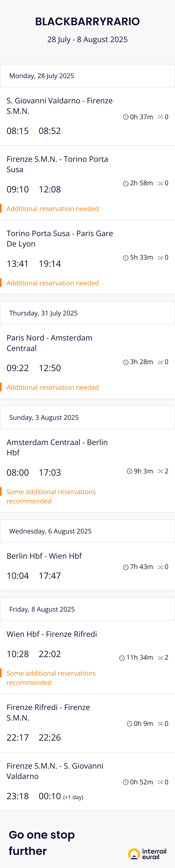Click the BLACKBARRYRARIO trip title
The image size is (175, 868).
point(87,22)
